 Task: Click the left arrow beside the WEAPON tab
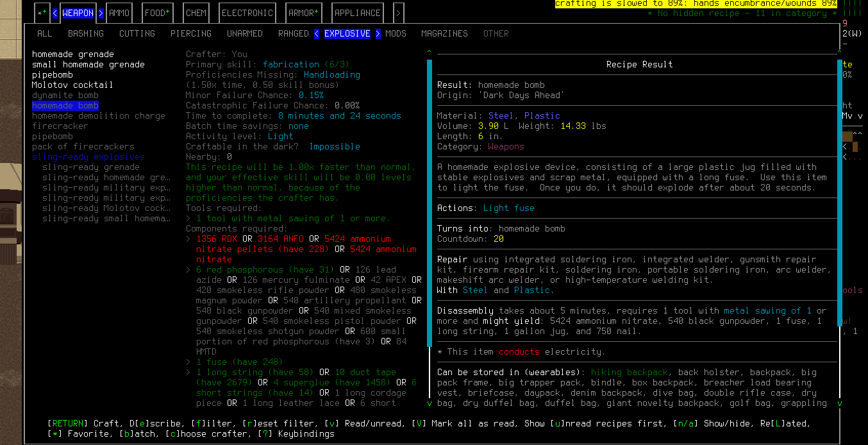point(55,13)
